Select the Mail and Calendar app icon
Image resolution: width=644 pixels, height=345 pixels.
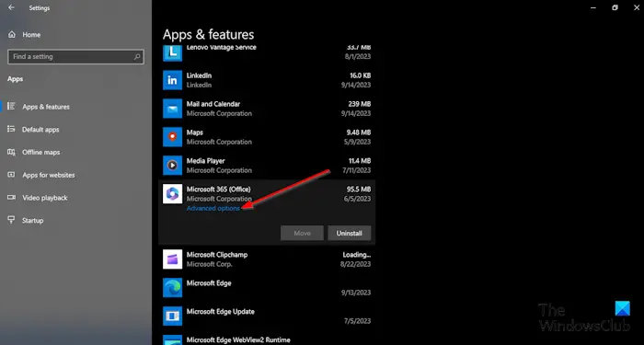click(173, 109)
